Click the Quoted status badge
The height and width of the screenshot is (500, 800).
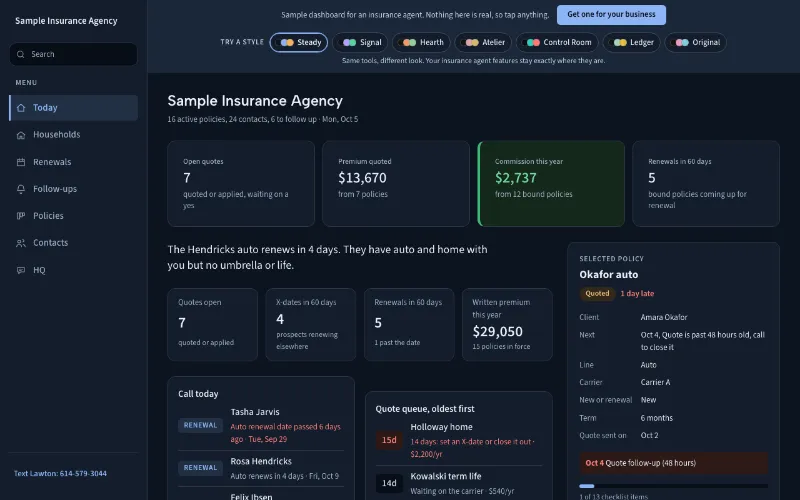[597, 293]
